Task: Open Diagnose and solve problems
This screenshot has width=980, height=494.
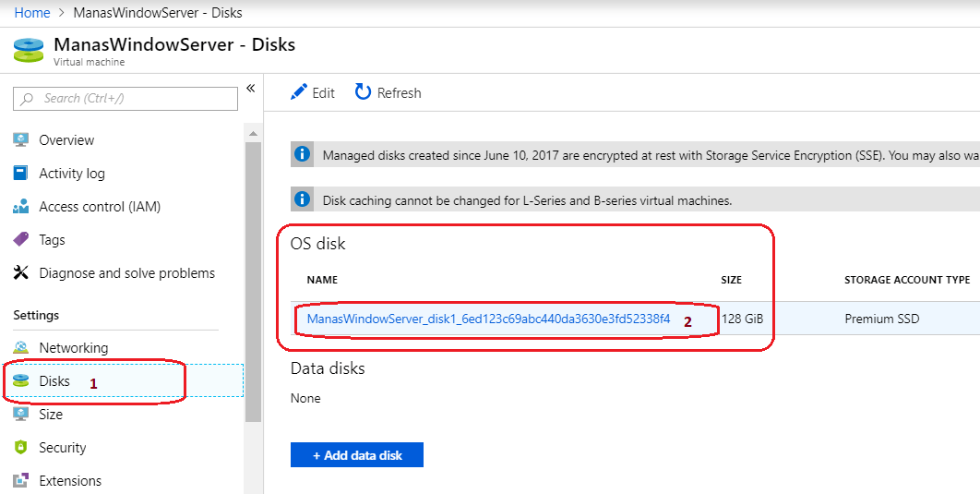Action: point(126,273)
